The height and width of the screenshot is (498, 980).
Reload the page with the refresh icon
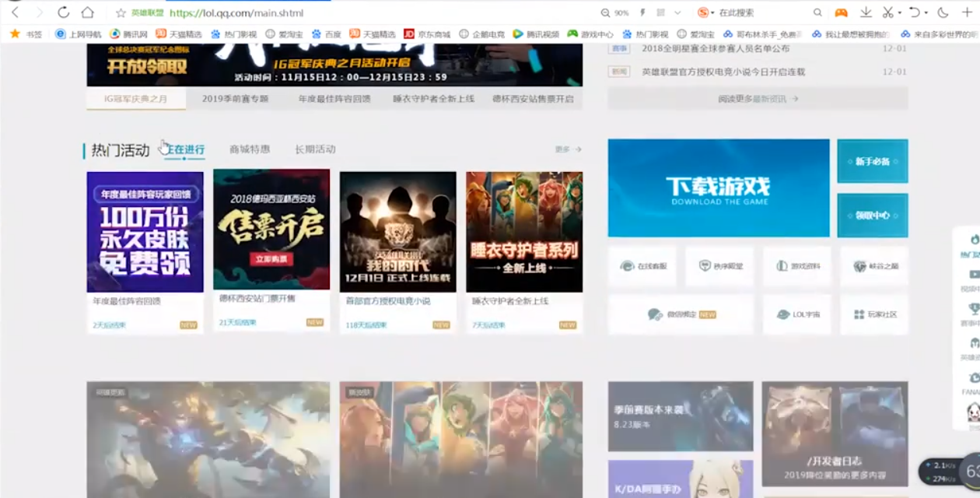point(63,12)
